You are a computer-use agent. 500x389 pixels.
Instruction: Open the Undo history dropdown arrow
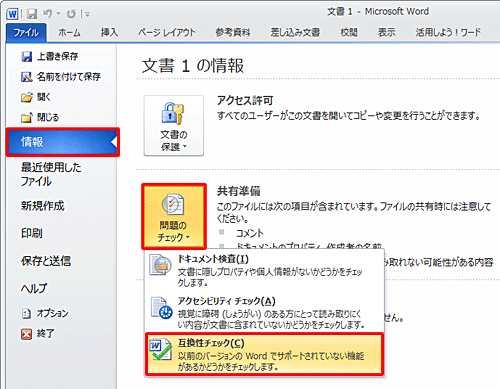pos(58,14)
